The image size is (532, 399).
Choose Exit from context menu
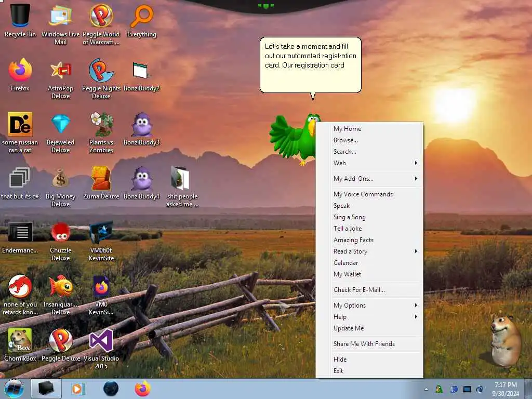pyautogui.click(x=370, y=371)
